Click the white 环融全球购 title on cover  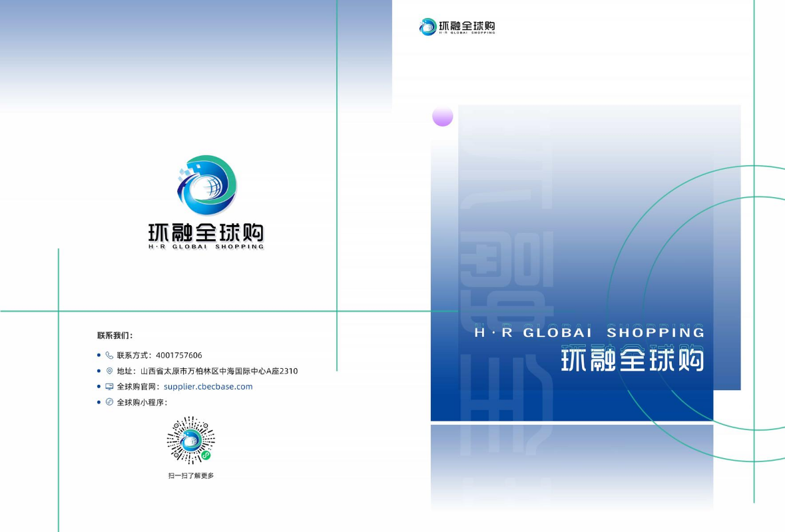click(633, 360)
